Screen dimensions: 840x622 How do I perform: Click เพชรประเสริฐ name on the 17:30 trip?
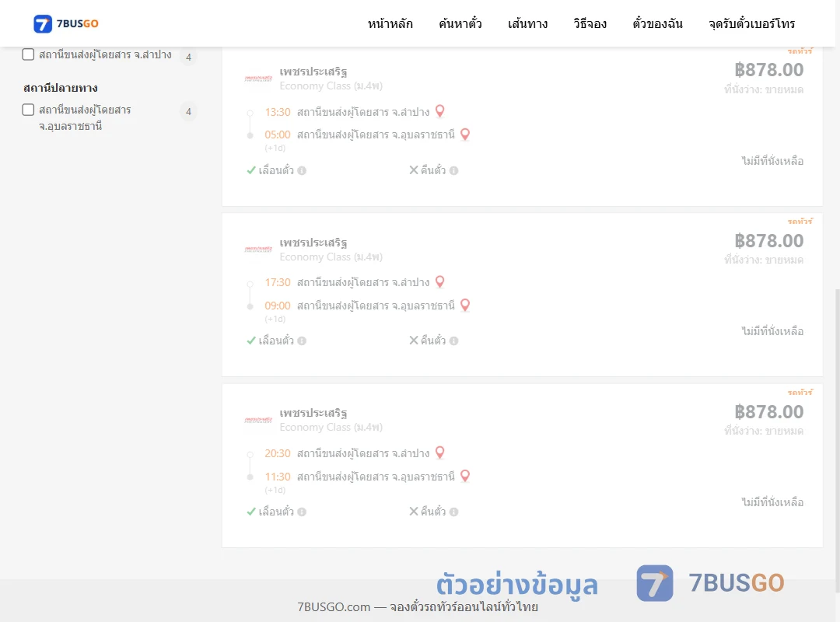pyautogui.click(x=313, y=242)
